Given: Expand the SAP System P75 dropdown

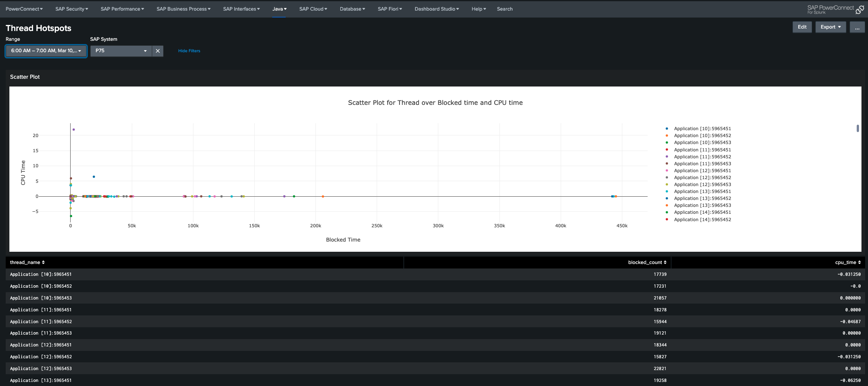Looking at the screenshot, I should coord(121,51).
